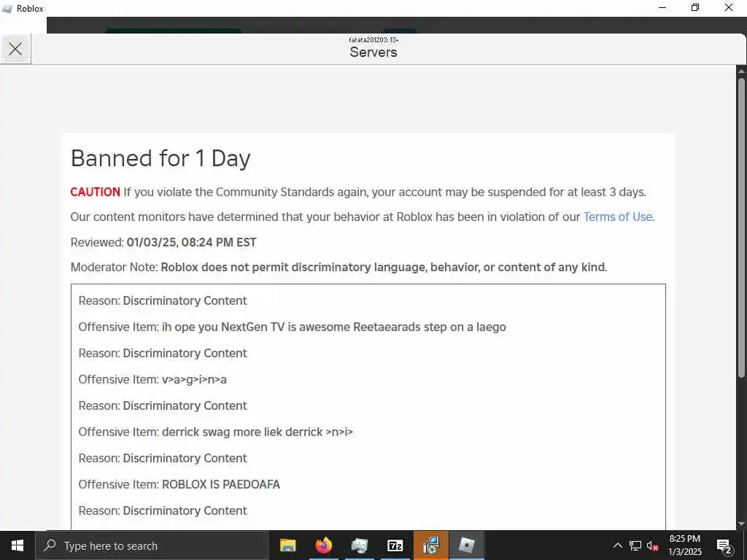Click the muted volume tray icon
Viewport: 747px width, 560px height.
[652, 545]
